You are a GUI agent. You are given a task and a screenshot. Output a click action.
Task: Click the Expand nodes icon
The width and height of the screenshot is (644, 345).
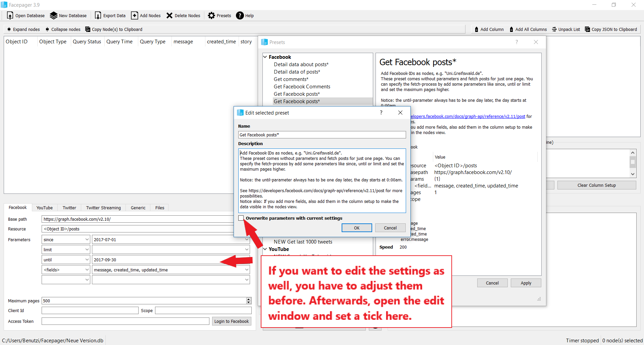9,29
